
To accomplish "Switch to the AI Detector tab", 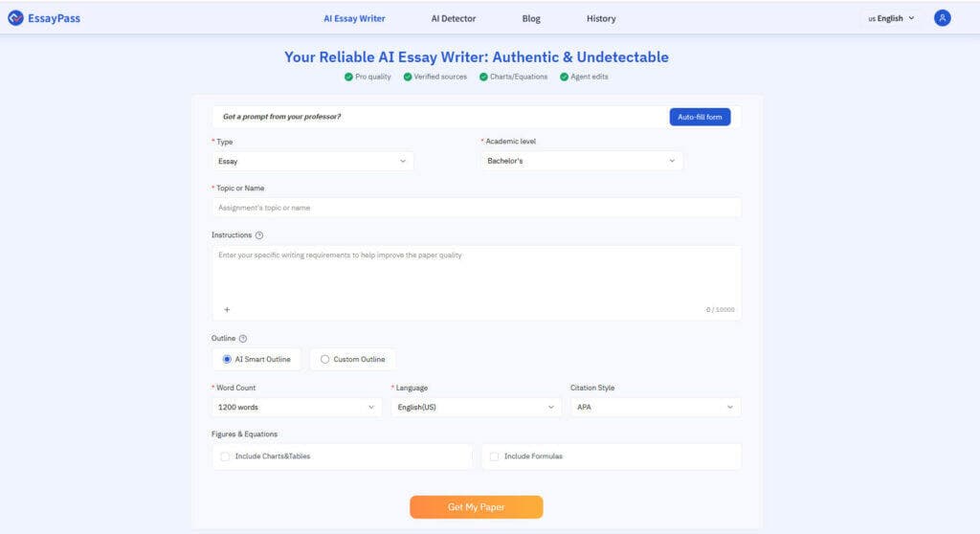I will 453,18.
